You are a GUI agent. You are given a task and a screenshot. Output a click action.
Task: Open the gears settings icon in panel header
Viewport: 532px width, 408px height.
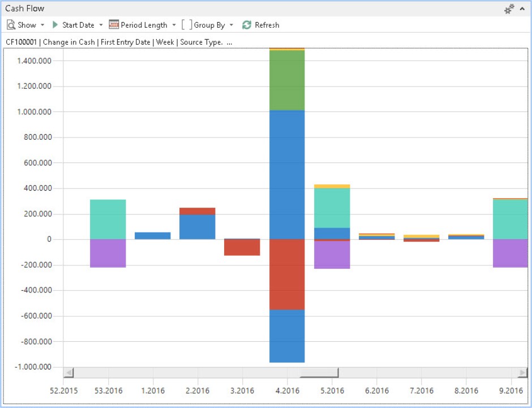click(x=509, y=8)
